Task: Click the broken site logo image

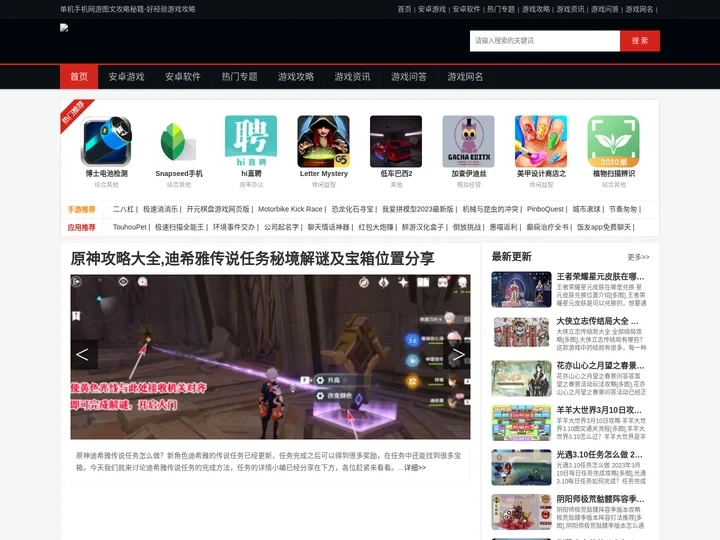Action: [64, 28]
